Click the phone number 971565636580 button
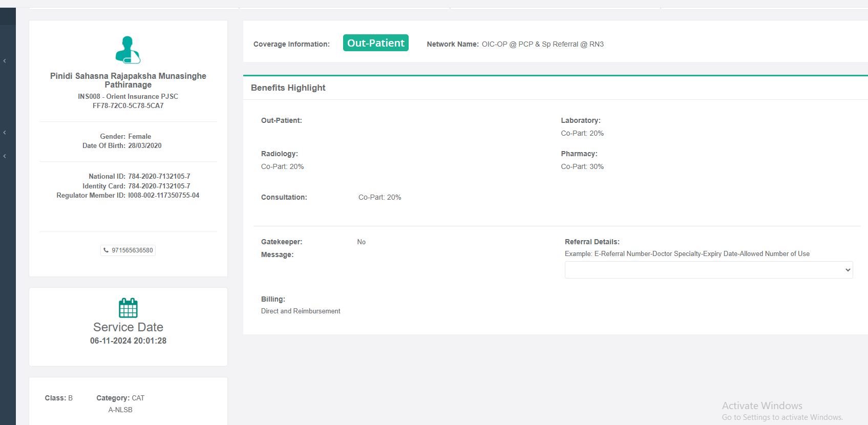 pos(128,250)
